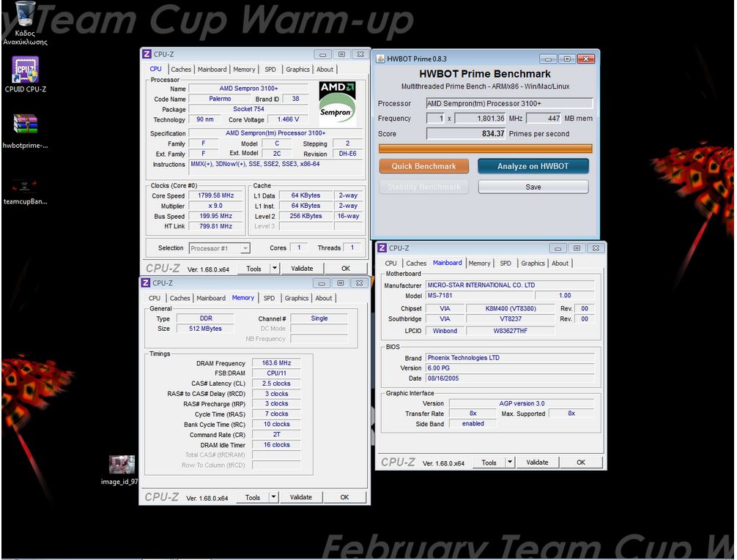The height and width of the screenshot is (560, 737).
Task: Click the Processor name field in HWBOT Prime
Action: (509, 103)
